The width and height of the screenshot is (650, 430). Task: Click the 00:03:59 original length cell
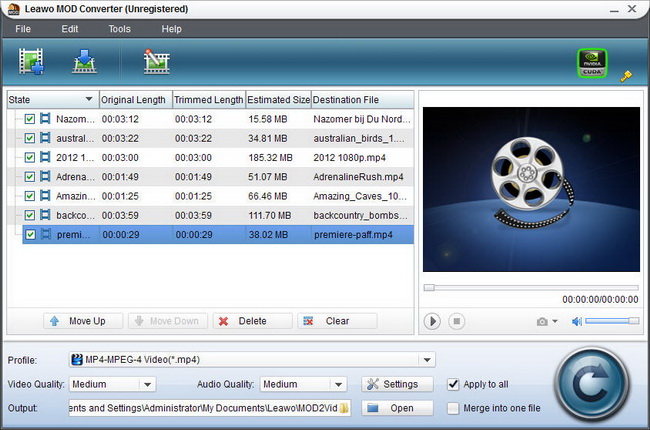click(120, 215)
